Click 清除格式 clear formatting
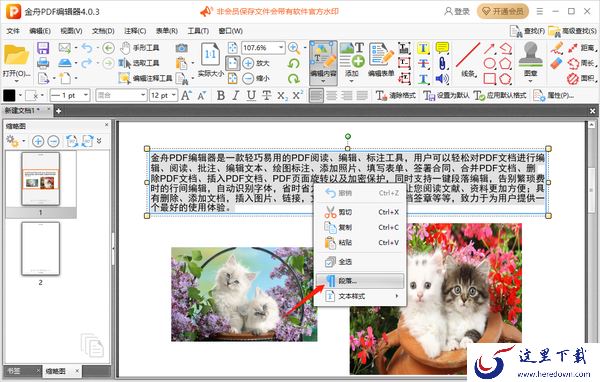This screenshot has height=382, width=600. point(396,95)
